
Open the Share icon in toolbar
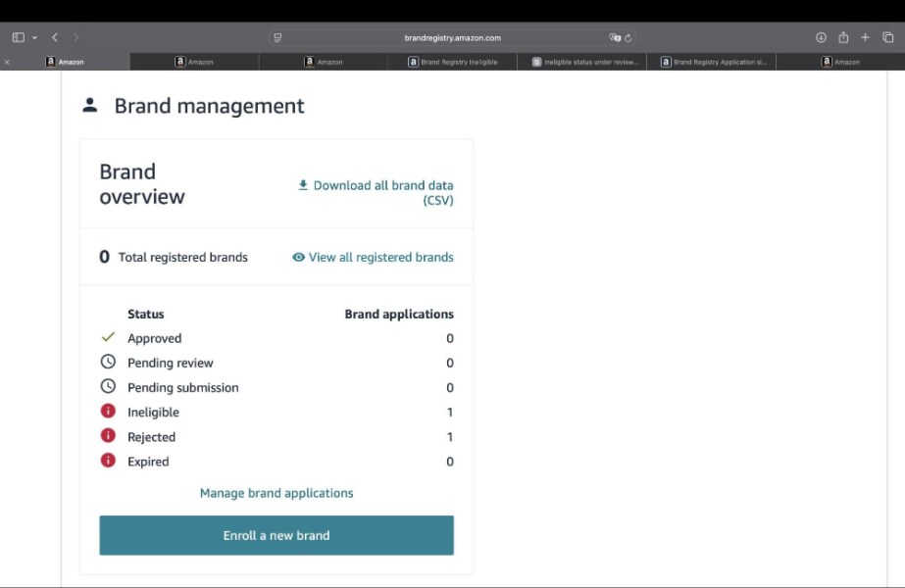click(x=843, y=37)
